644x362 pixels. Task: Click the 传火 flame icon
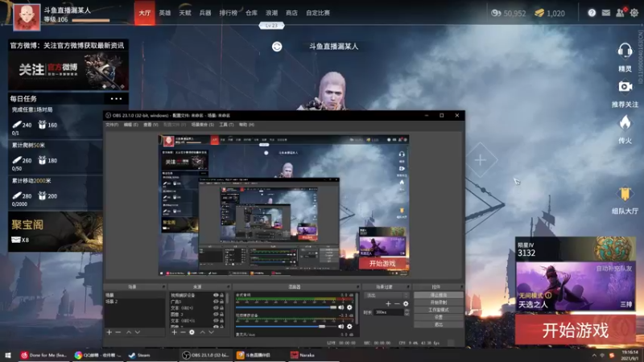[x=625, y=122]
